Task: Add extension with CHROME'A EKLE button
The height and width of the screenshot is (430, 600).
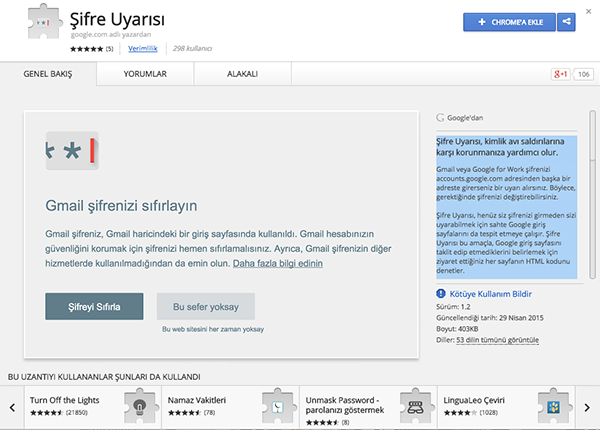Action: tap(509, 22)
